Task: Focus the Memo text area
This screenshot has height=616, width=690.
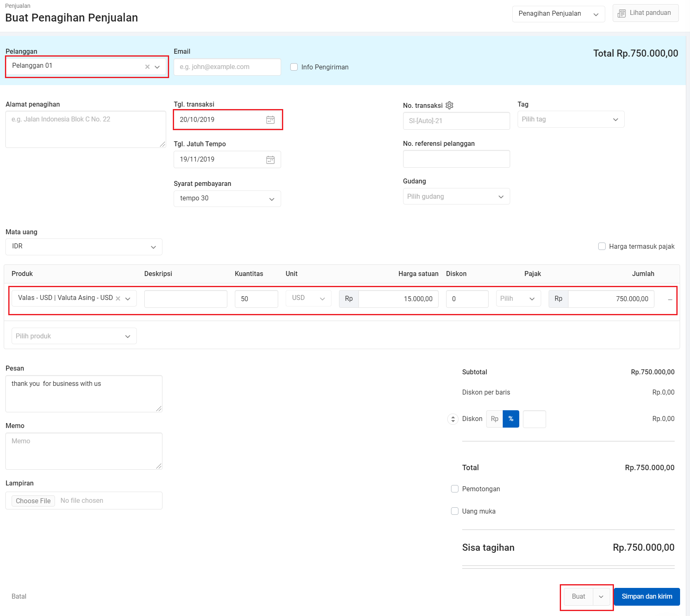Action: [x=84, y=451]
